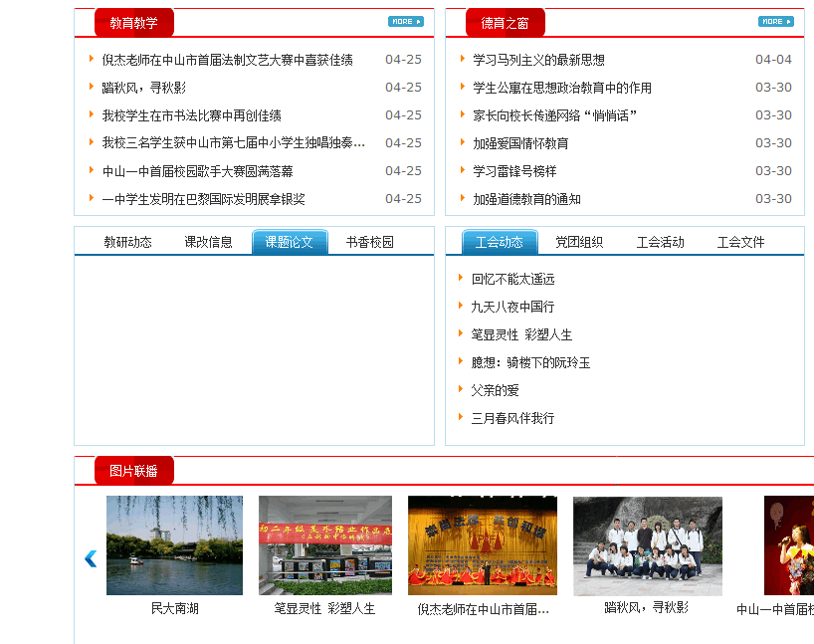Click the 民大南湖 lake photo thumbnail
This screenshot has width=814, height=644.
(174, 544)
